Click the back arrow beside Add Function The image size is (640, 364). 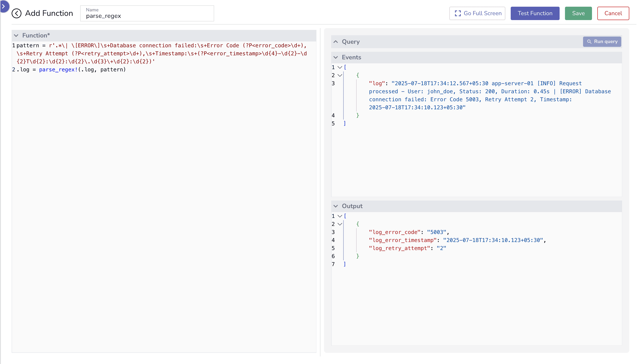pyautogui.click(x=17, y=13)
